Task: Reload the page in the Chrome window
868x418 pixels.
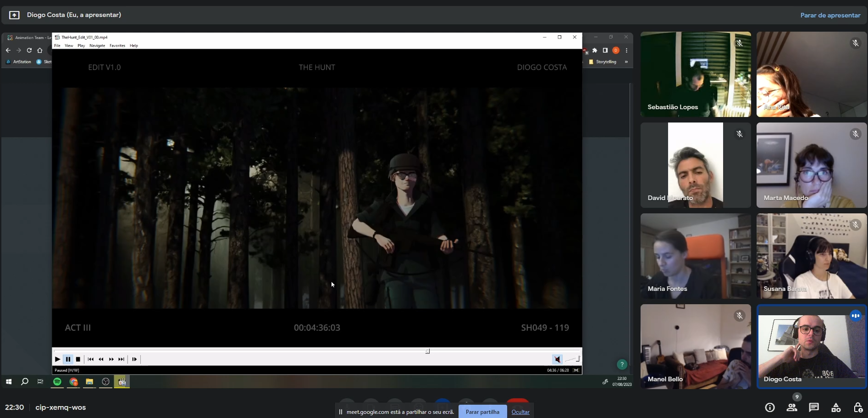Action: click(29, 50)
